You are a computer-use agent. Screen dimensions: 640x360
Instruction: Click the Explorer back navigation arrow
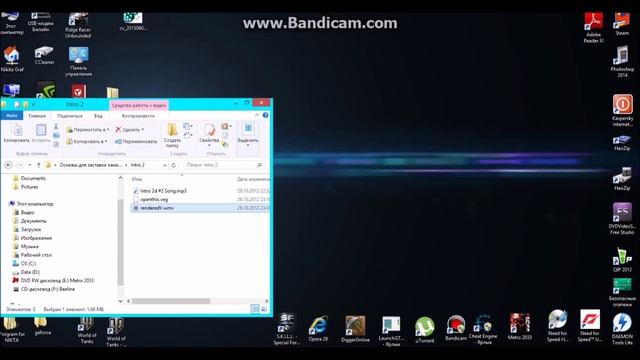coord(8,165)
